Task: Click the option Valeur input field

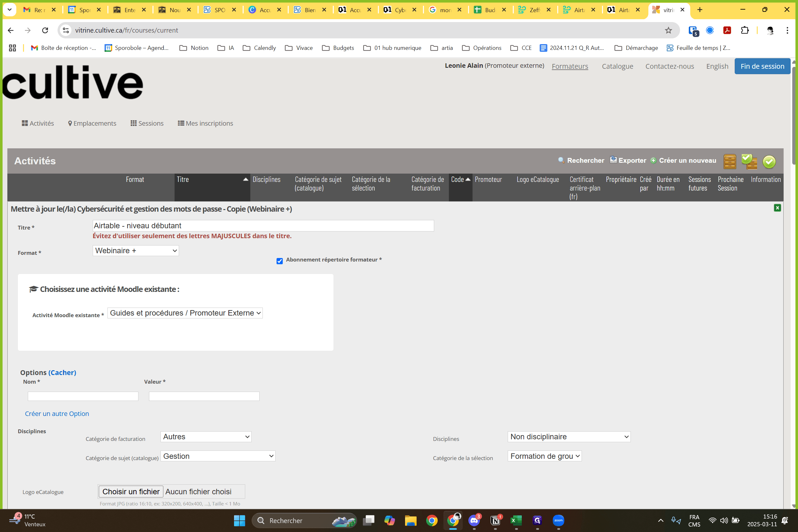Action: tap(204, 396)
